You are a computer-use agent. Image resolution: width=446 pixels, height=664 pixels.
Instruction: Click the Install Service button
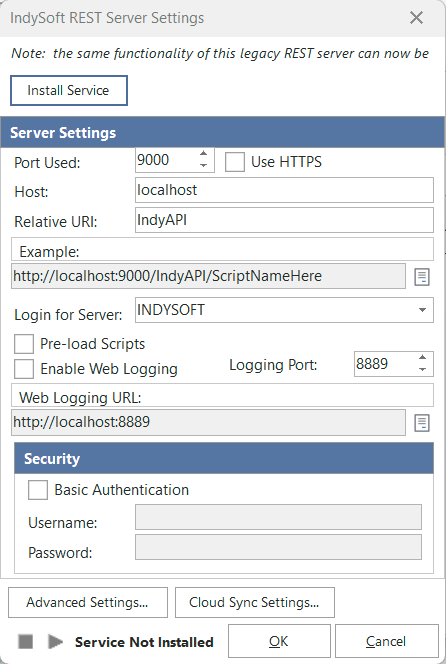(69, 90)
